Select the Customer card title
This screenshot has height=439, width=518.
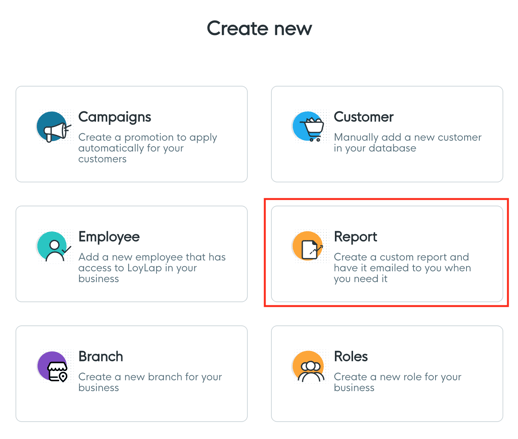pyautogui.click(x=364, y=117)
